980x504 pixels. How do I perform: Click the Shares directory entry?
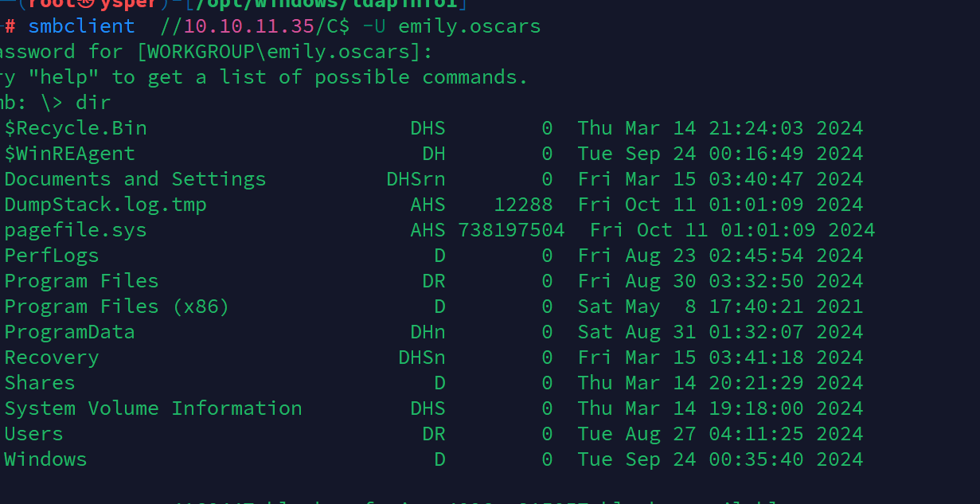[x=40, y=383]
